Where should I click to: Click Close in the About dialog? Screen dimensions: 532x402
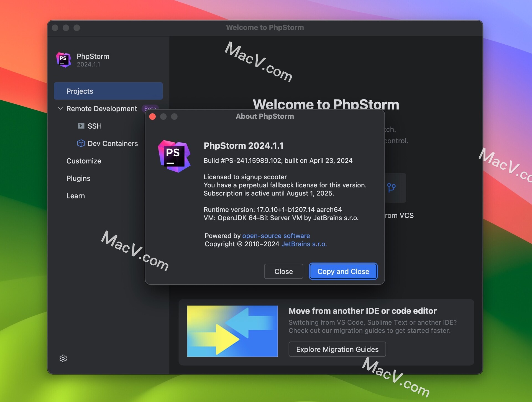pos(283,271)
